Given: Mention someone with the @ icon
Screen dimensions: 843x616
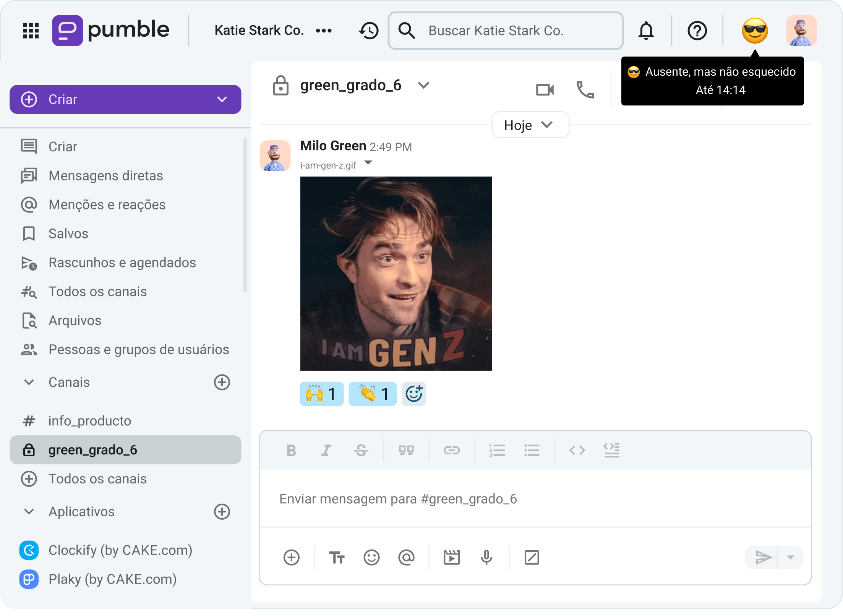Looking at the screenshot, I should [406, 558].
